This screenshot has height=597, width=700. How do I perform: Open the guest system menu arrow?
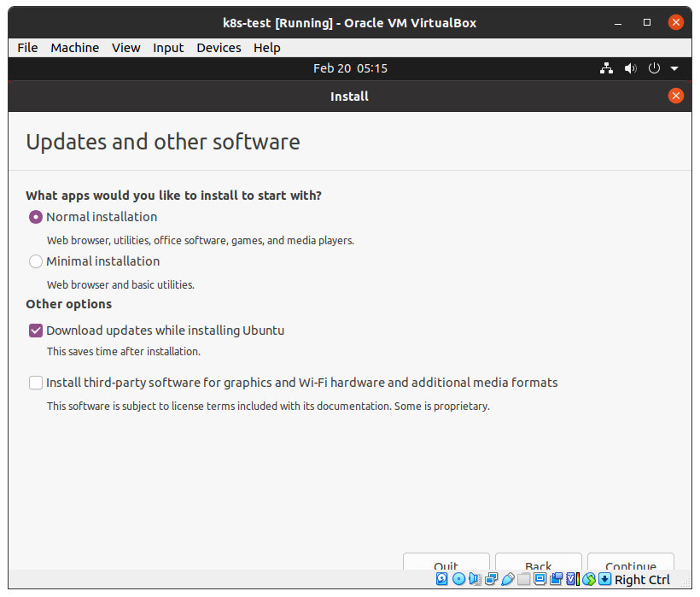tap(674, 68)
